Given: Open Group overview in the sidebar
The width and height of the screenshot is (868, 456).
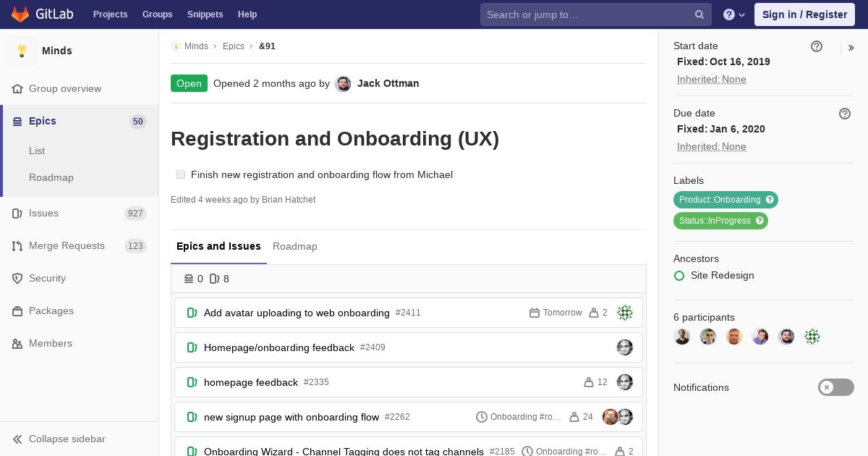Looking at the screenshot, I should 65,88.
